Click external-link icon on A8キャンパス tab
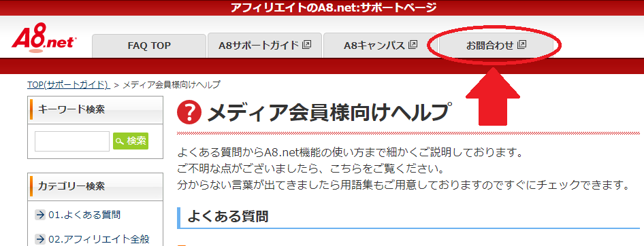Screen dimensions: 644x246 click(413, 45)
